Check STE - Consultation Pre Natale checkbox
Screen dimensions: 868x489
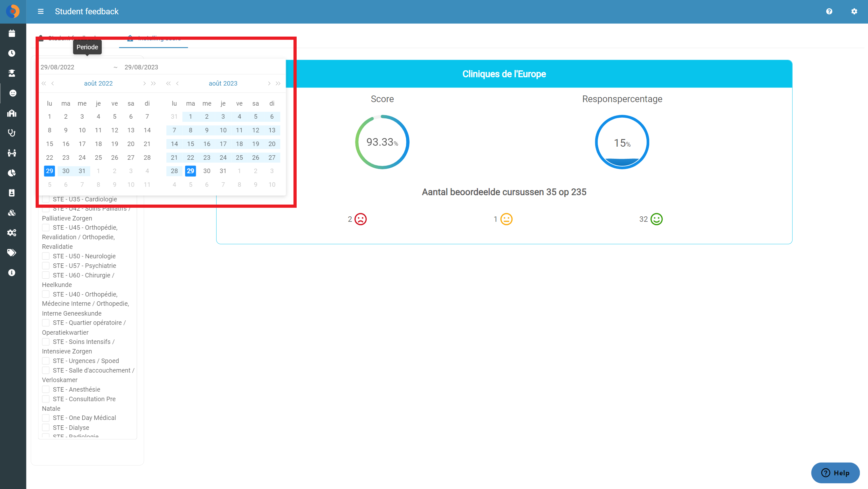click(x=46, y=399)
